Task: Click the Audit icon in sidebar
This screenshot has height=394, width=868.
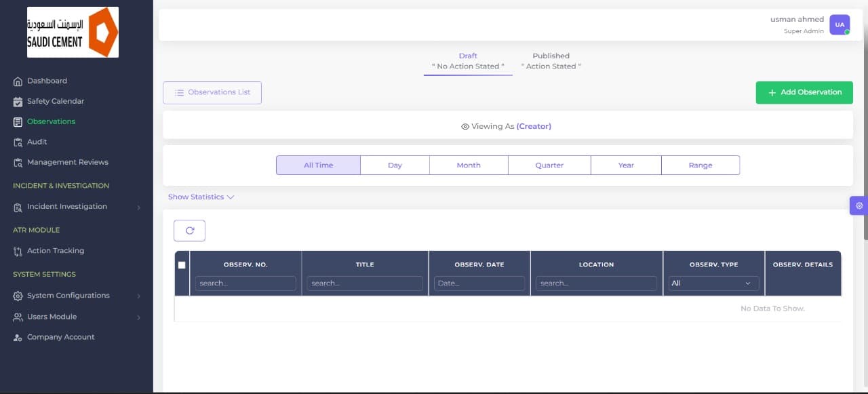Action: (18, 142)
